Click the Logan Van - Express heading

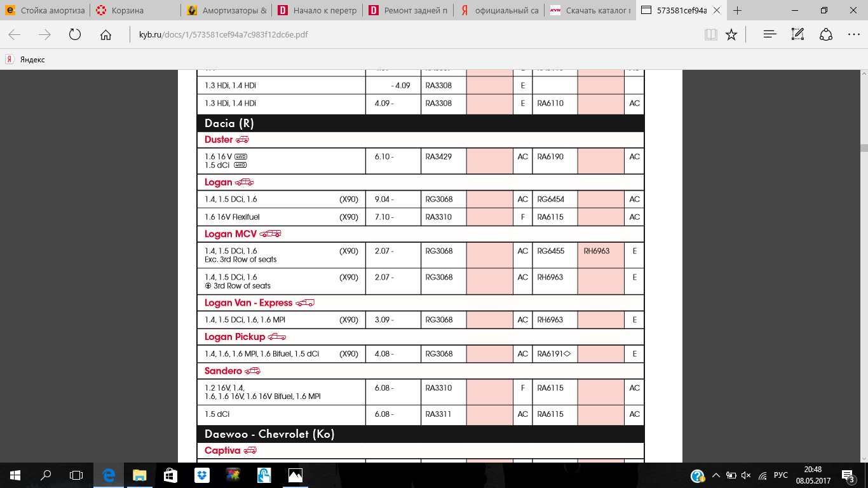(248, 302)
